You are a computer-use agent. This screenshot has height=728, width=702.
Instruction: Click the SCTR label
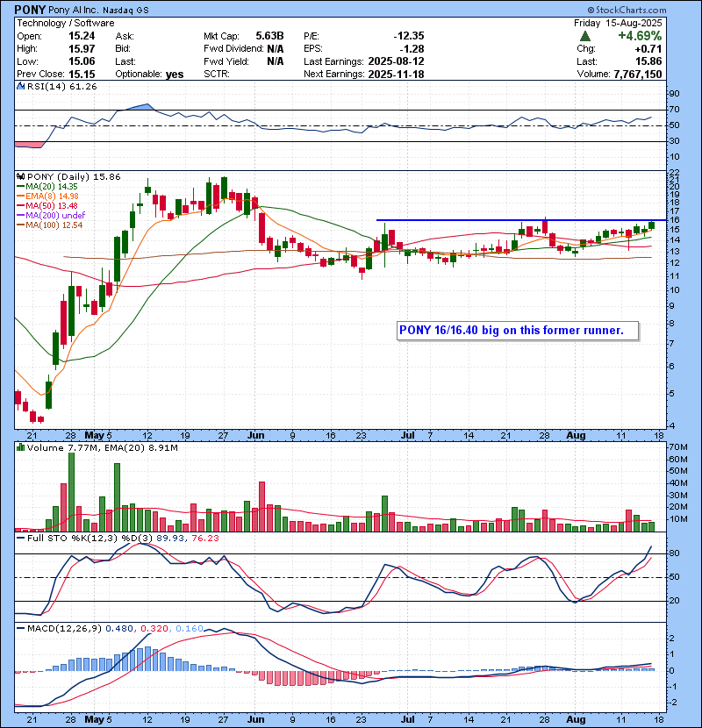pos(217,74)
